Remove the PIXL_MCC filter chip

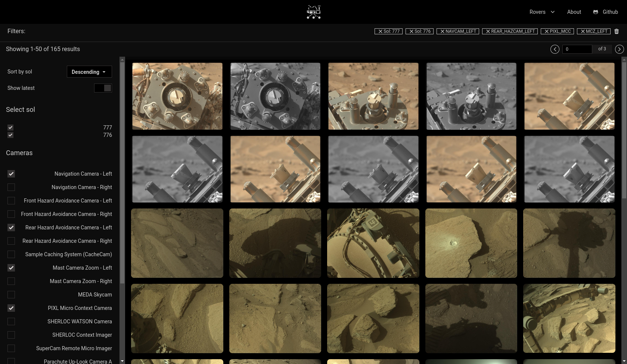(x=557, y=31)
